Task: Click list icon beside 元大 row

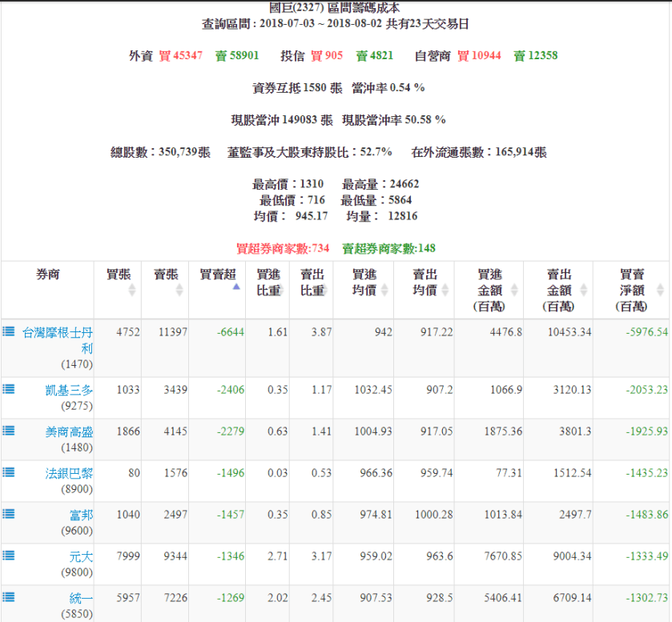Action: click(9, 556)
